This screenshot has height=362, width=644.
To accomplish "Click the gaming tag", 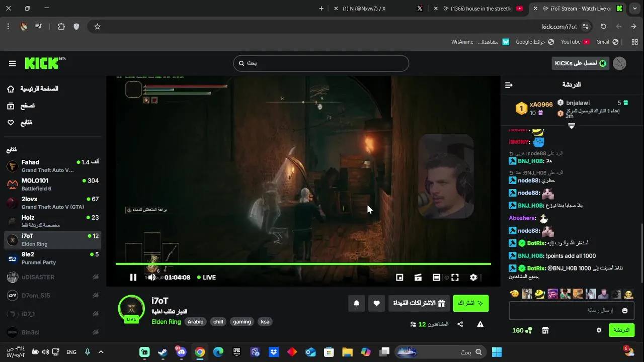I will 242,322.
